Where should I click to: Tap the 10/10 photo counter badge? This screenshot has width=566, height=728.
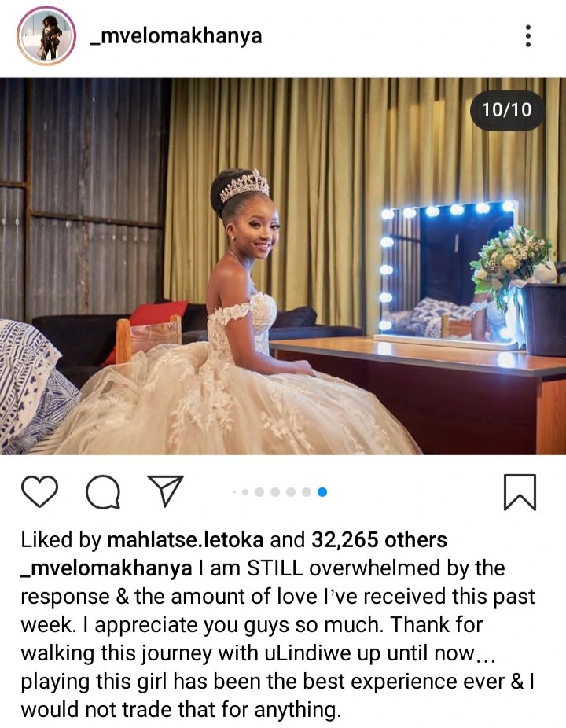click(506, 110)
